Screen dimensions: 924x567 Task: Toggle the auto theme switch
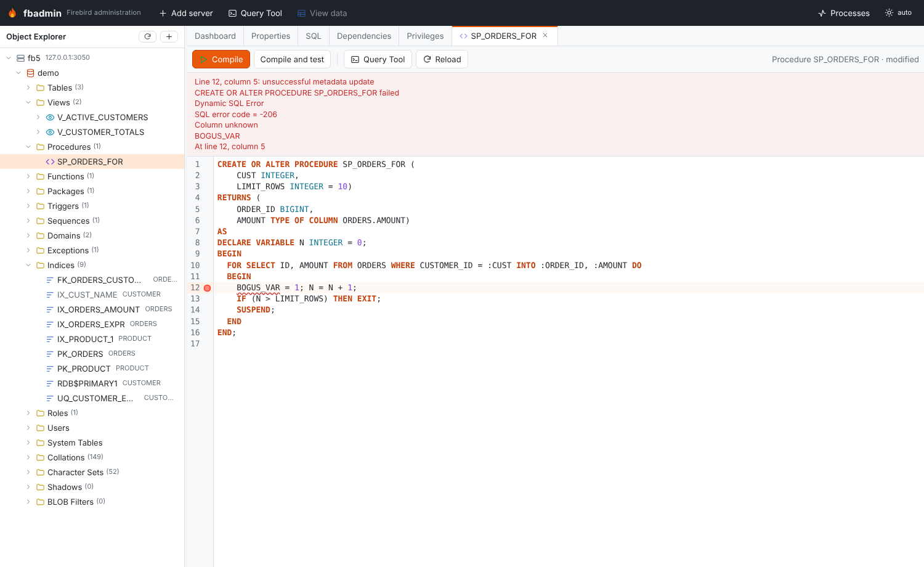[x=898, y=13]
